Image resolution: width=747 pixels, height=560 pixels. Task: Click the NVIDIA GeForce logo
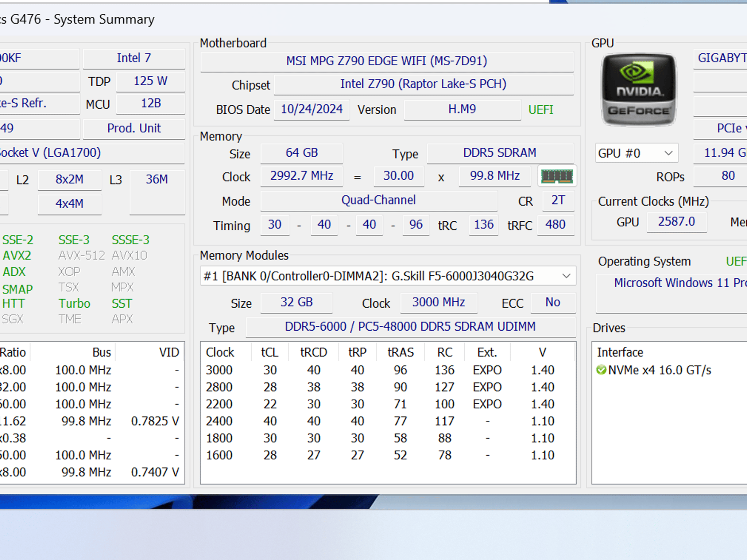pos(639,90)
